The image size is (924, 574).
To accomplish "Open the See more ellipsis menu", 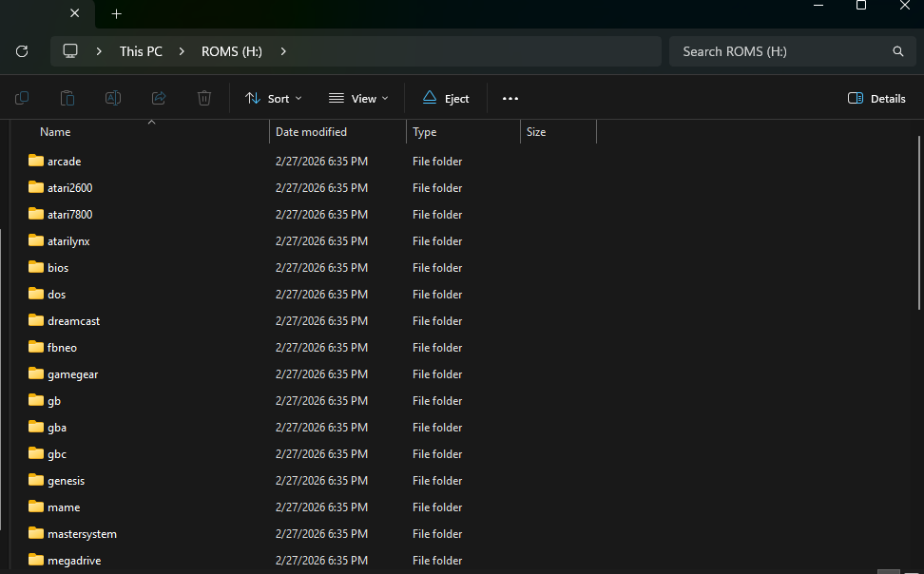I will point(510,98).
